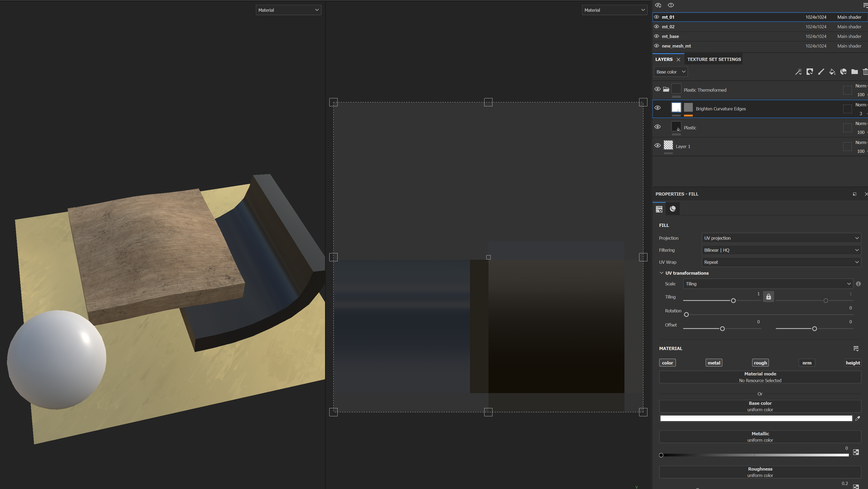
Task: Create a new folder in layer stack
Action: [x=855, y=72]
